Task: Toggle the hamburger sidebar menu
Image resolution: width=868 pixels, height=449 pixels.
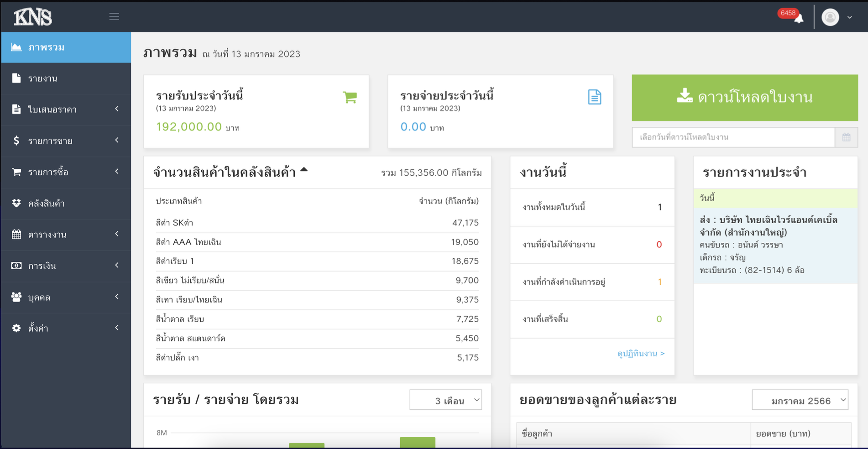Action: (114, 17)
